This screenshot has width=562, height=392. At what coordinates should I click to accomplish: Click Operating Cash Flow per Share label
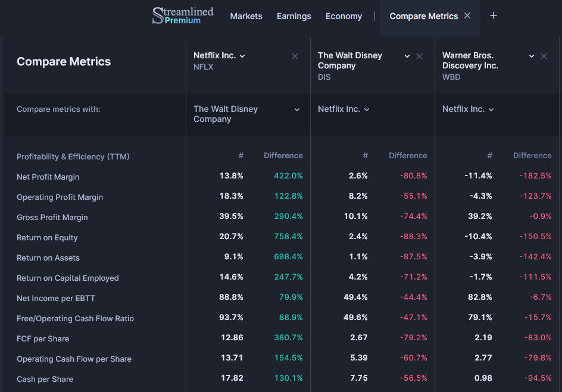[74, 359]
